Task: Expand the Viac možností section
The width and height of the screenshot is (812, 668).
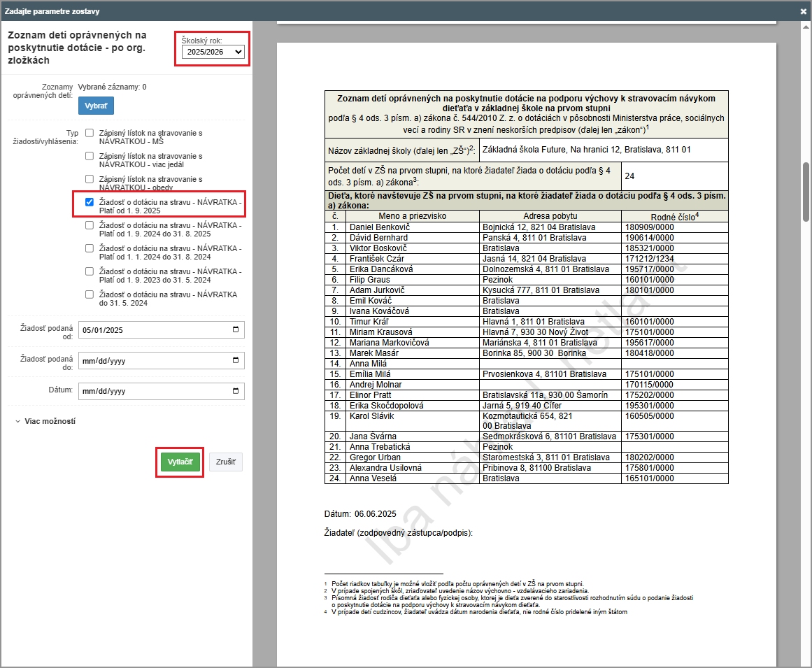Action: pyautogui.click(x=45, y=421)
